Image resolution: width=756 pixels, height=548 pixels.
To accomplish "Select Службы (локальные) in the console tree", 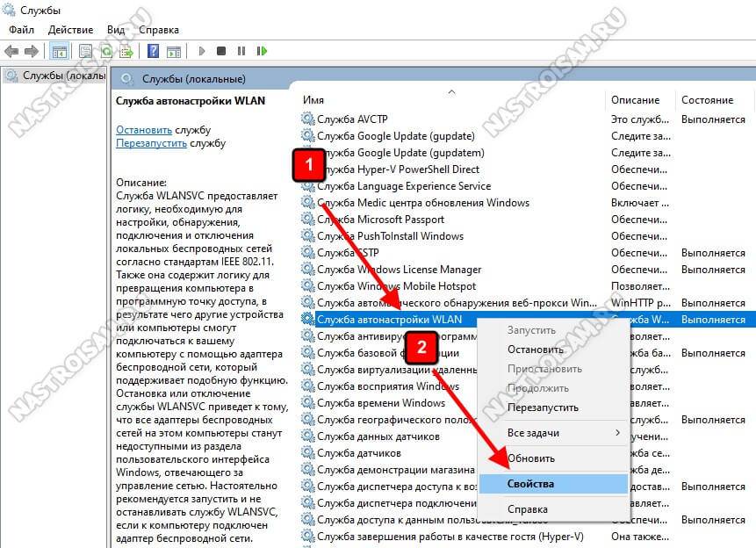I will coord(54,76).
